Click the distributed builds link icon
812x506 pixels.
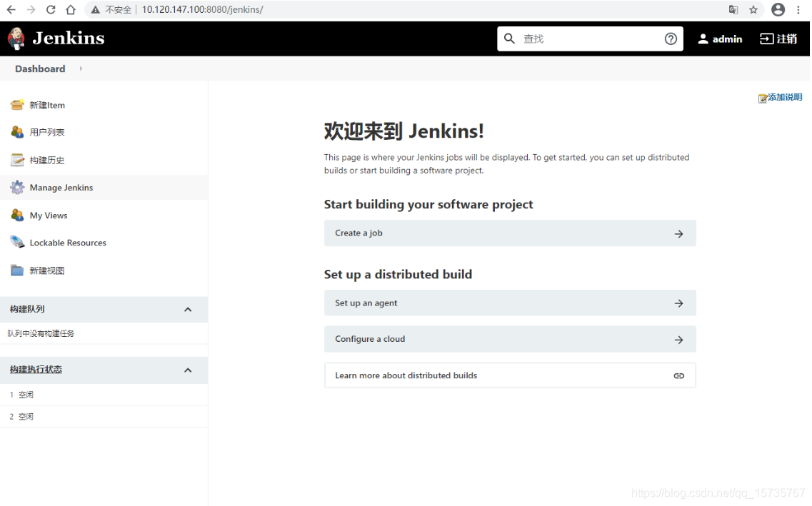click(x=678, y=375)
